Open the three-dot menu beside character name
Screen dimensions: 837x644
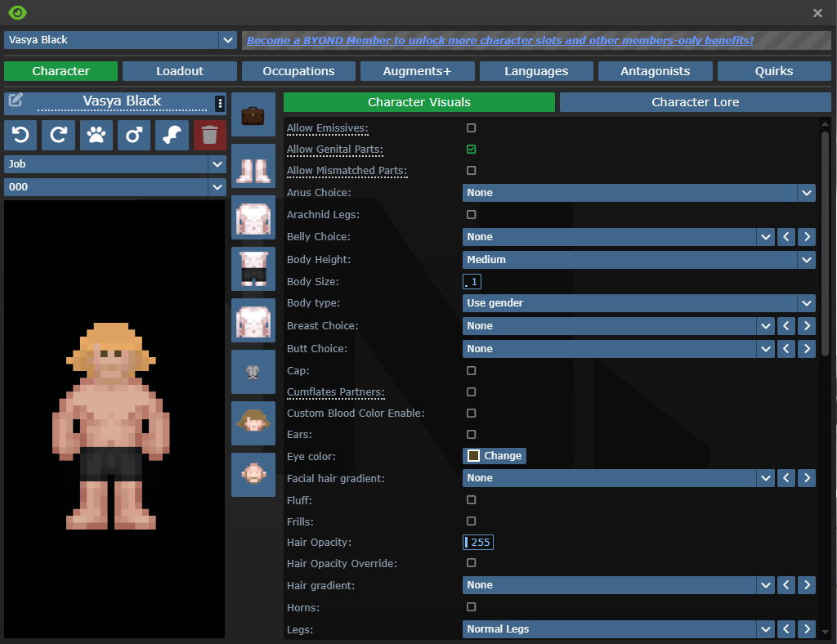click(x=219, y=103)
